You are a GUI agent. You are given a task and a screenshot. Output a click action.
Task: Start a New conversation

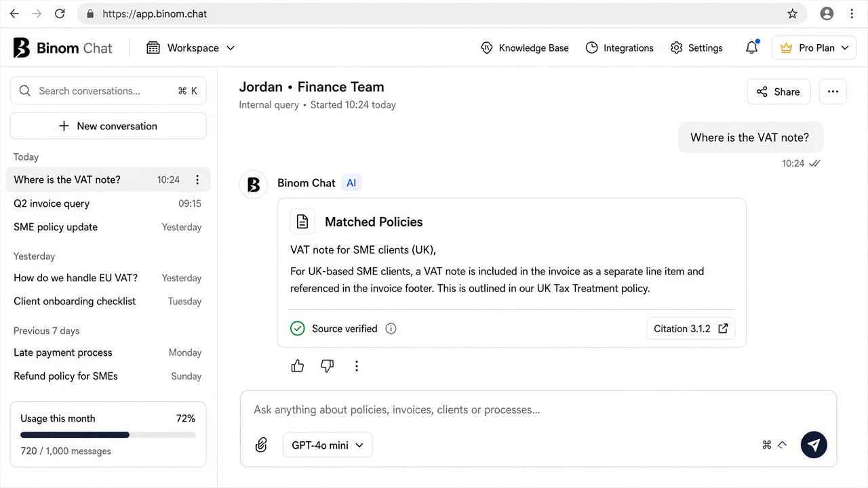pyautogui.click(x=108, y=126)
